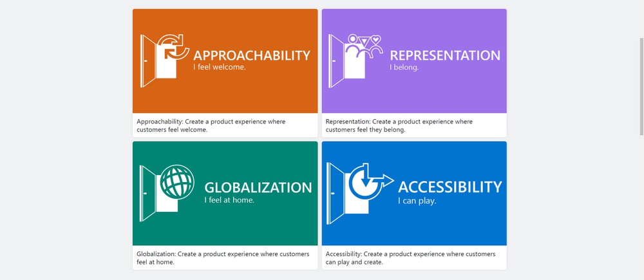This screenshot has width=644, height=280.
Task: Click the open door graphic on Accessibility card
Action: (336, 194)
